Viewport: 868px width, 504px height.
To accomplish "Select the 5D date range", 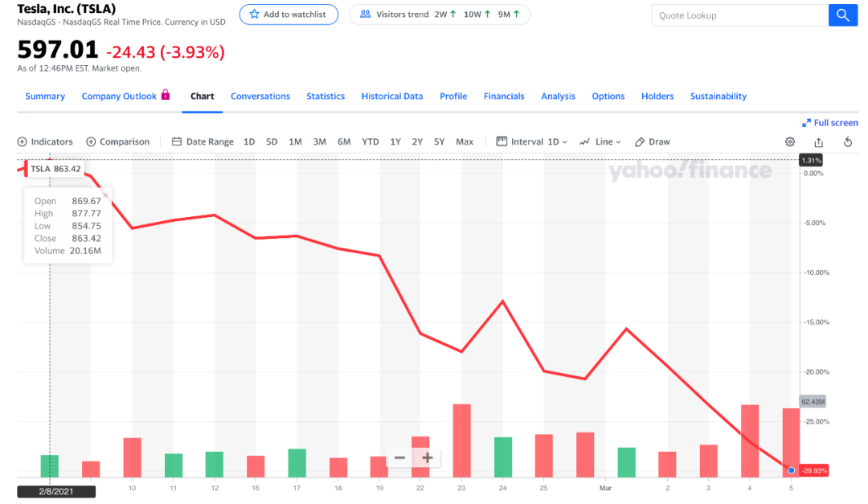I will tap(272, 141).
